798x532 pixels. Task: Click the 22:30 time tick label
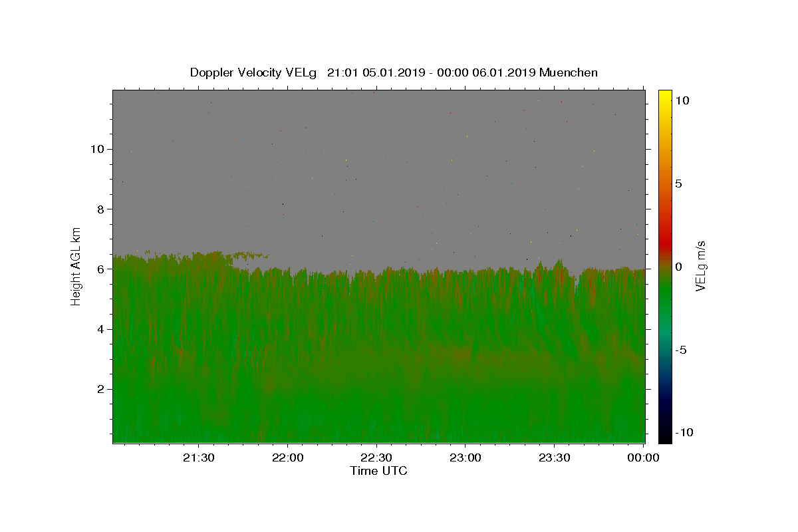point(376,458)
